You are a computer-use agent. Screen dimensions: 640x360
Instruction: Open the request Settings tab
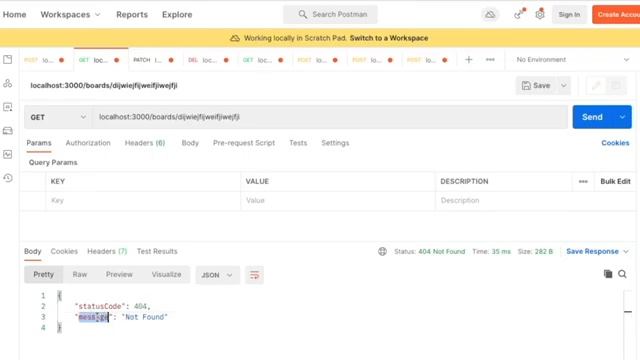tap(335, 143)
